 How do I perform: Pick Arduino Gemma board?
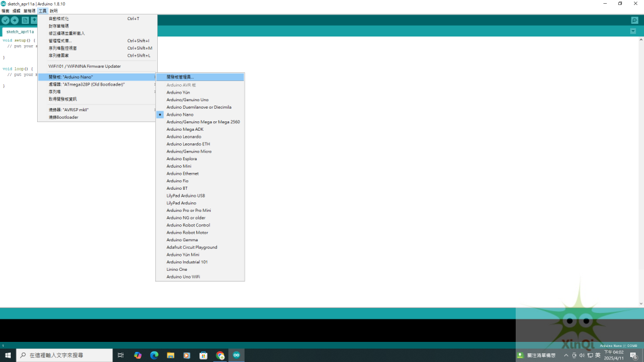(200, 240)
